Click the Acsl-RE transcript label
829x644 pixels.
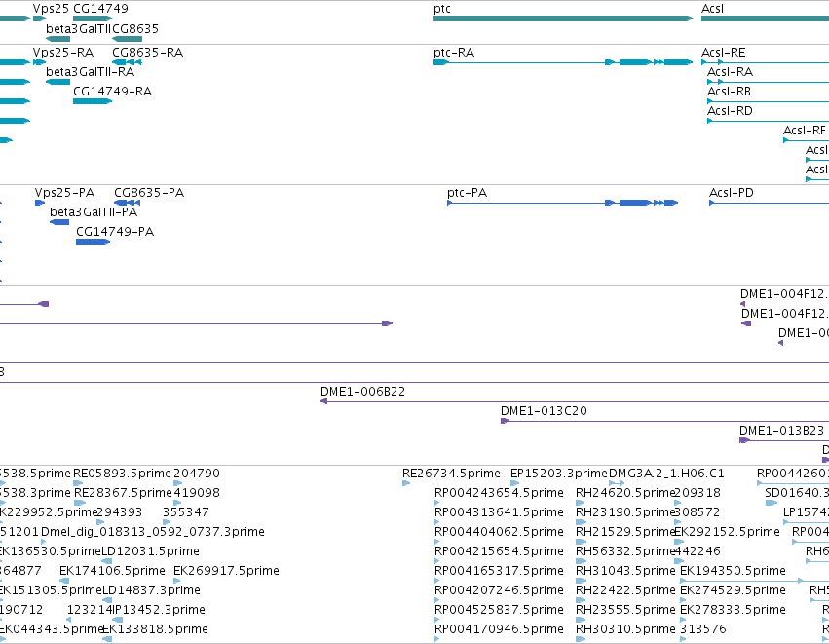pyautogui.click(x=723, y=53)
